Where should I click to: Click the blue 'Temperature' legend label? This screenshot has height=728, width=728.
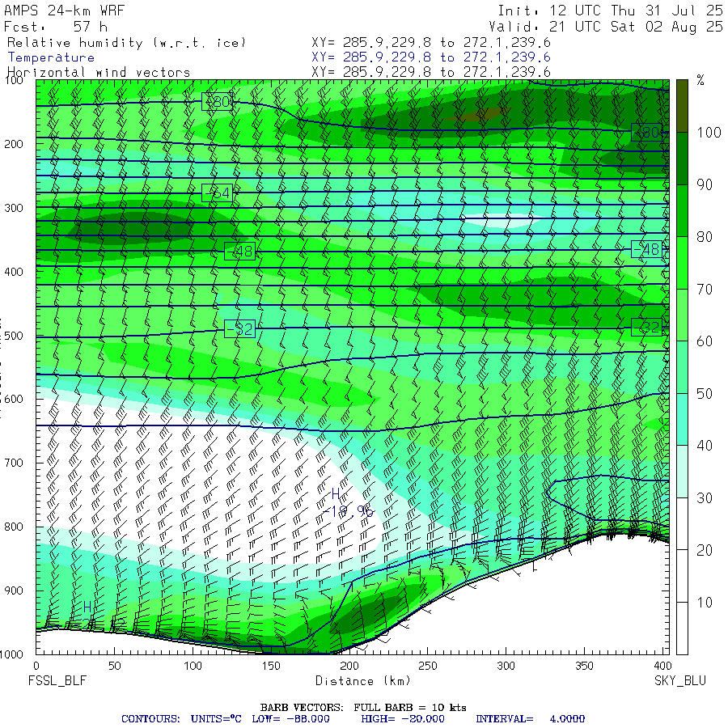(x=51, y=57)
